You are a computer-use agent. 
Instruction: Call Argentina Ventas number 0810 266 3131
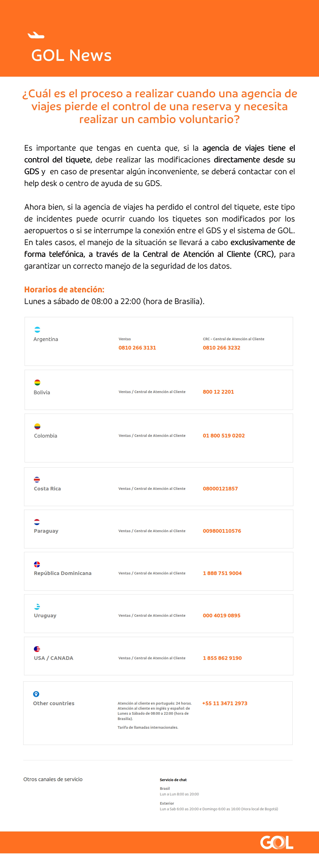click(x=137, y=348)
